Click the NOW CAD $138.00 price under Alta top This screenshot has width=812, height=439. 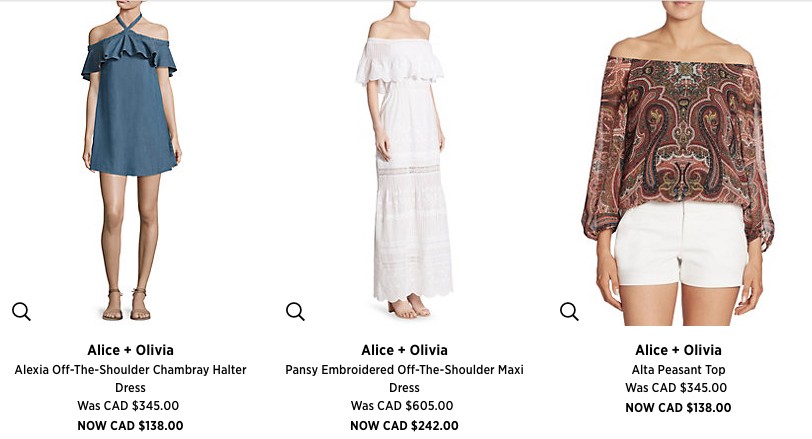[x=678, y=407]
